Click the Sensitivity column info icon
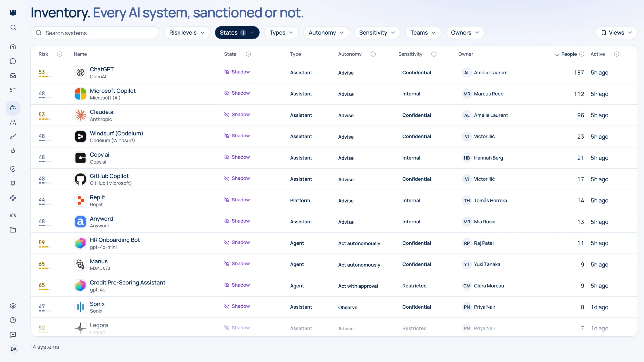The image size is (644, 362). point(434,54)
